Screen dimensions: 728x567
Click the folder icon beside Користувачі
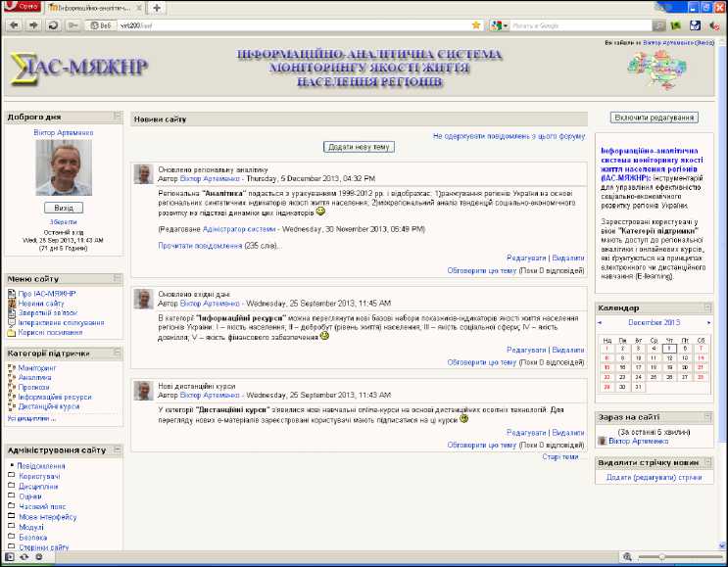click(x=12, y=476)
